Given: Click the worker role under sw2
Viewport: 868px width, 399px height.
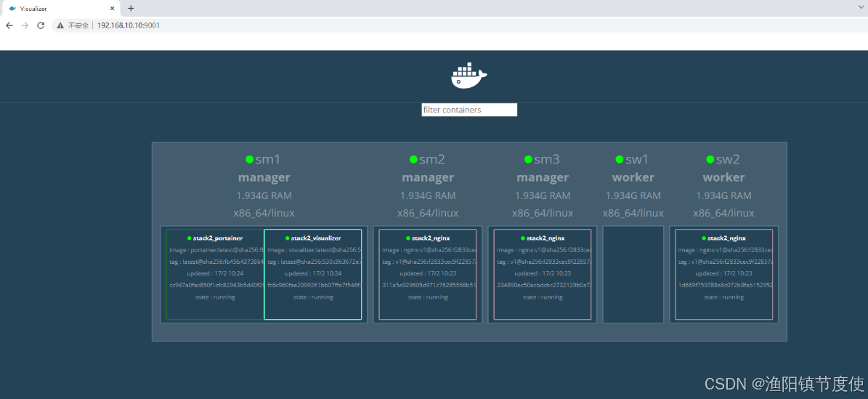Looking at the screenshot, I should (x=723, y=177).
